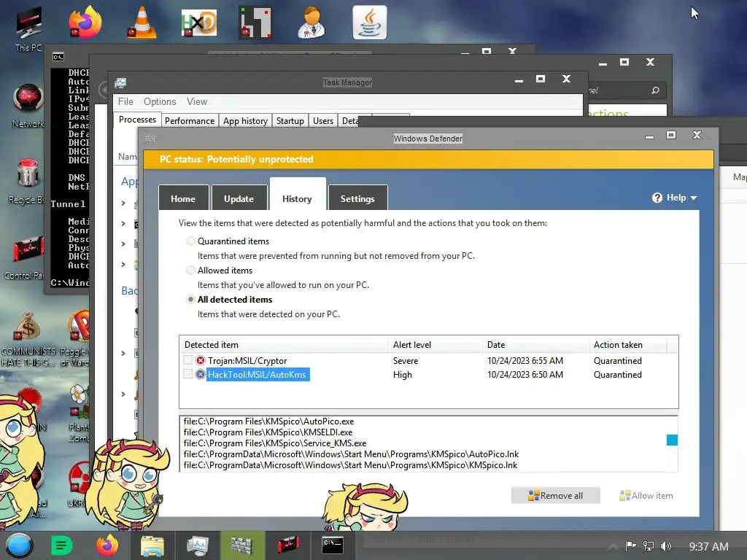Click the taskbar clock showing 9:37 AM

point(709,546)
